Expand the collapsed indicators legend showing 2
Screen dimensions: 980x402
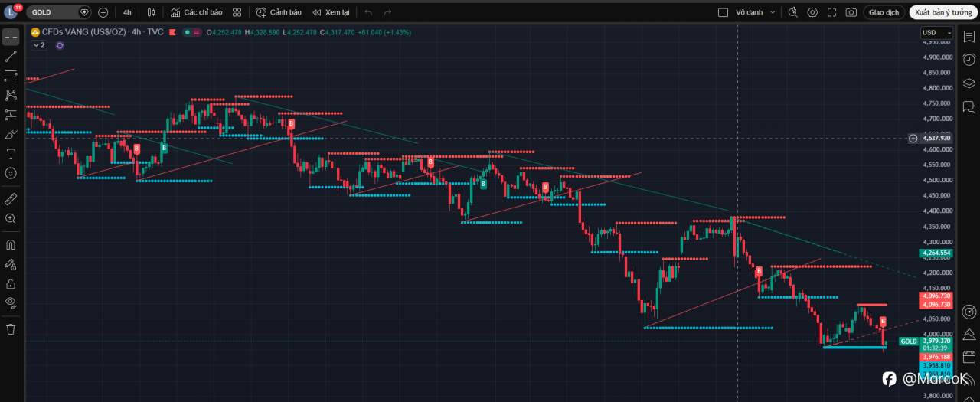coord(38,45)
